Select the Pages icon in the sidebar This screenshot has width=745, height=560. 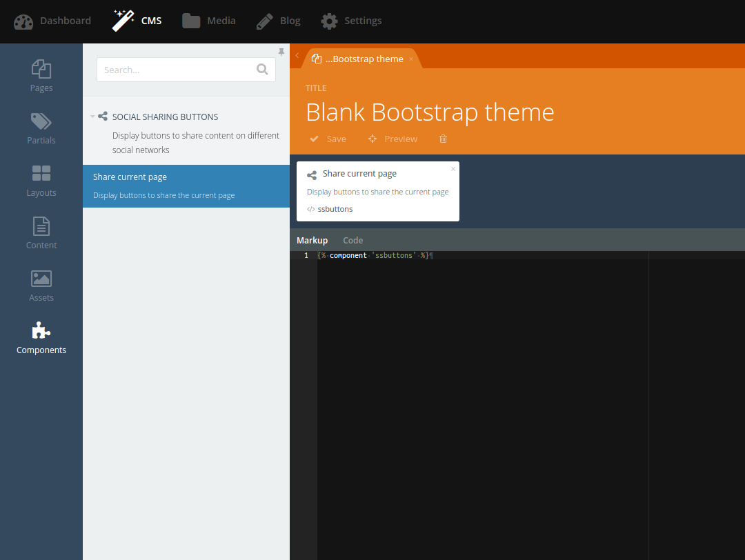click(41, 69)
